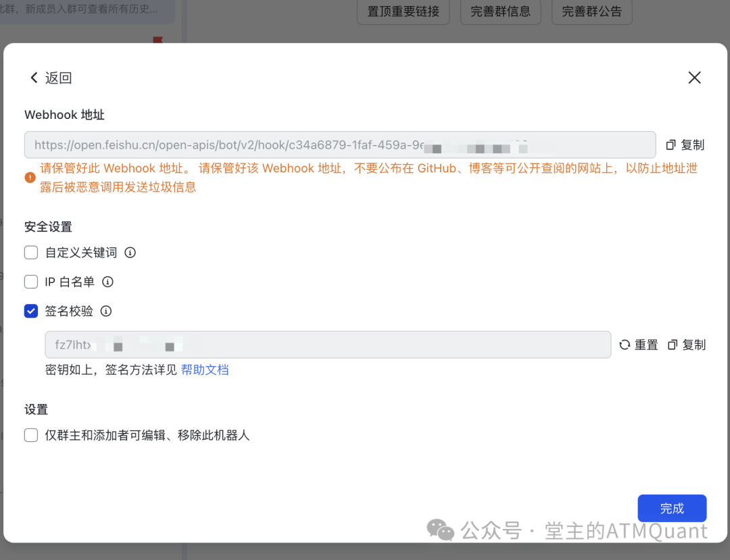The height and width of the screenshot is (560, 730).
Task: Go back using the 返回 arrow
Action: coord(50,78)
